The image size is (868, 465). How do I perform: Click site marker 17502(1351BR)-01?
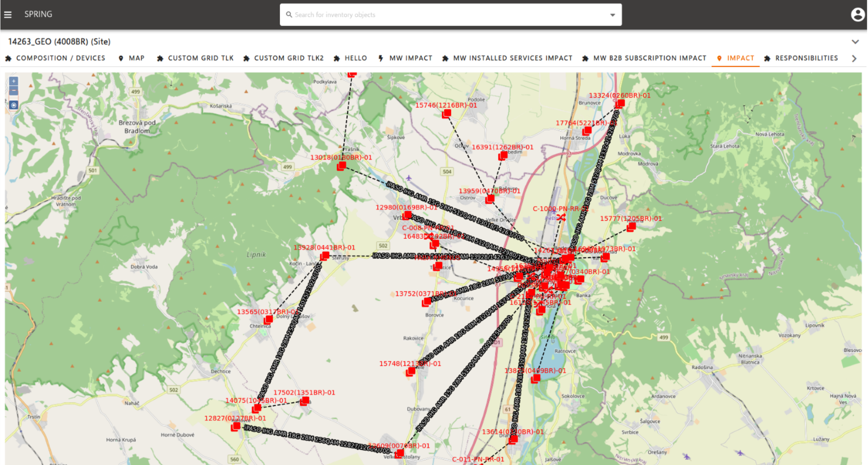click(305, 401)
